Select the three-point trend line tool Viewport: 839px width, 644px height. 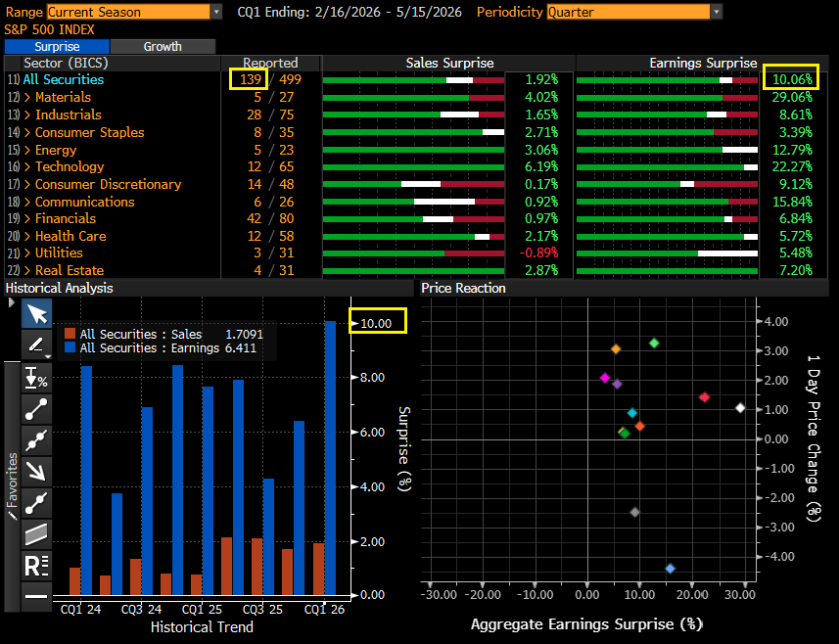pos(36,439)
